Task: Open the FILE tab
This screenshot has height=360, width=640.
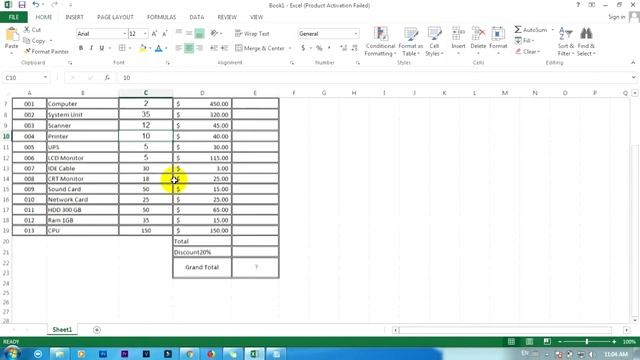Action: pos(13,17)
